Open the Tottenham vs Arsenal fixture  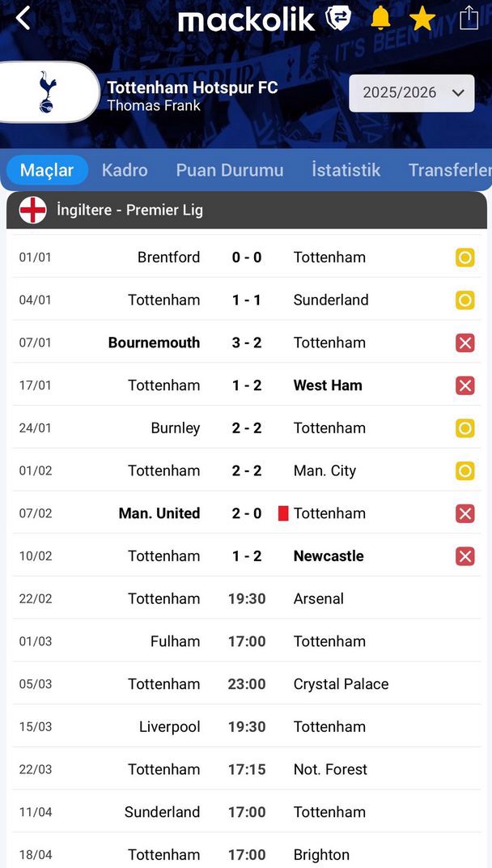pos(247,599)
